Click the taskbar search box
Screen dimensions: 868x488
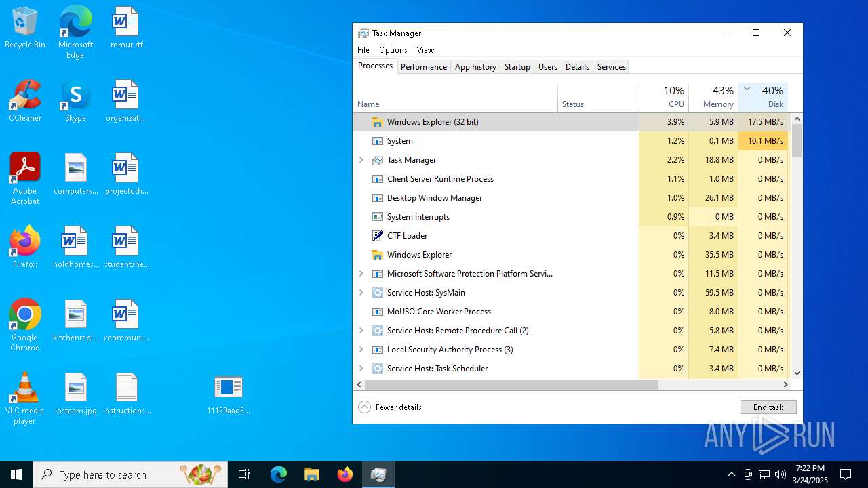tap(130, 474)
